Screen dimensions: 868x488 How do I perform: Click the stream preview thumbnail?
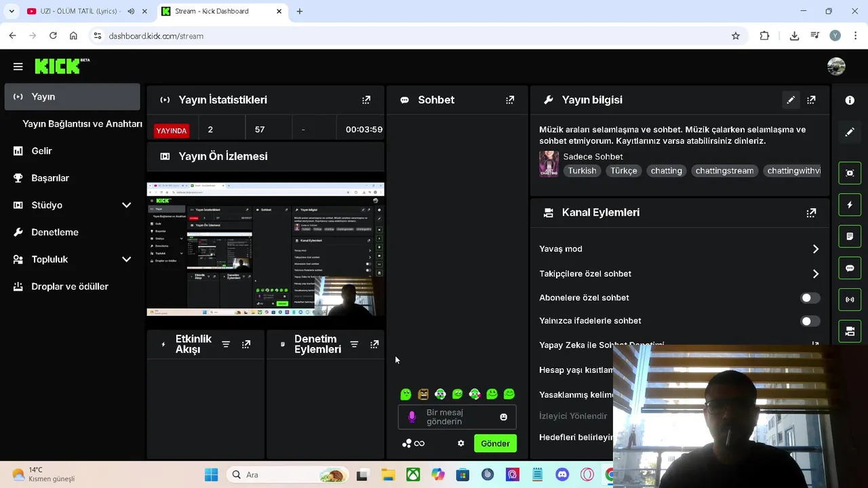click(266, 249)
